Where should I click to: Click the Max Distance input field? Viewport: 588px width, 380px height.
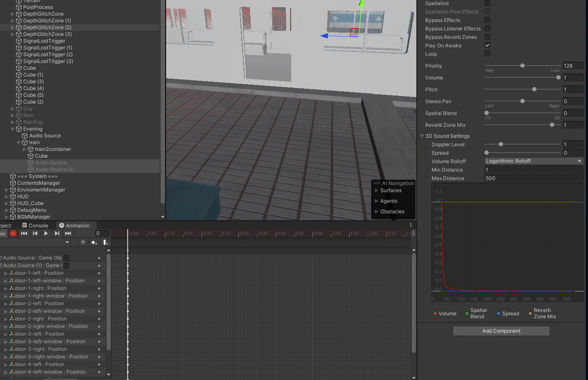[533, 178]
